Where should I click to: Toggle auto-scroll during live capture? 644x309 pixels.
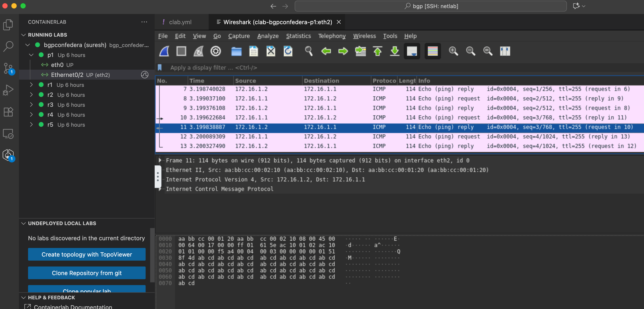(412, 51)
